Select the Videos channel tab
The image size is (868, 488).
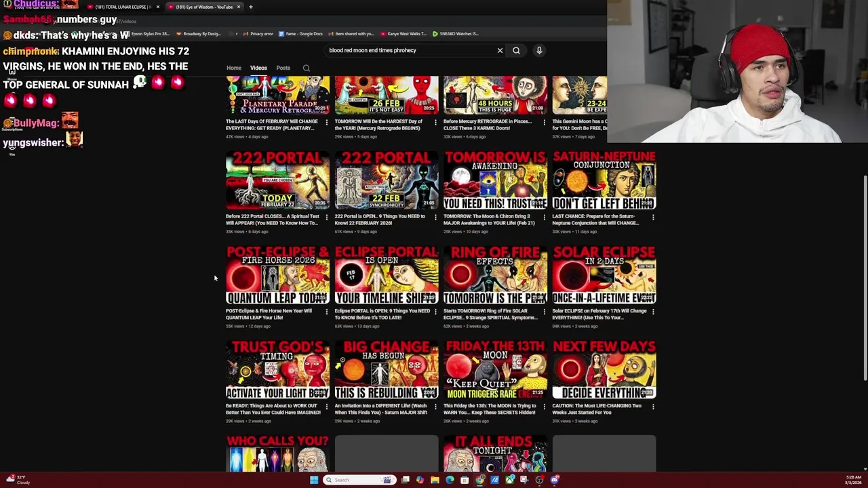click(258, 68)
